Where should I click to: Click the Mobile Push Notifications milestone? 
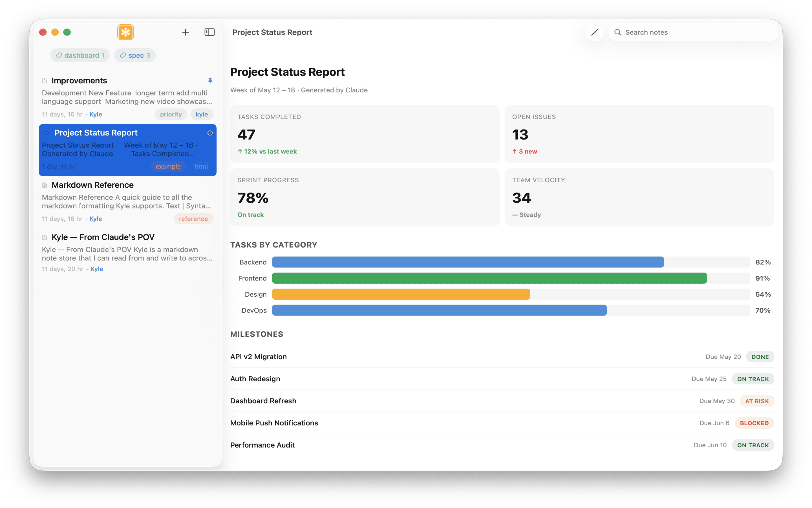pyautogui.click(x=502, y=423)
